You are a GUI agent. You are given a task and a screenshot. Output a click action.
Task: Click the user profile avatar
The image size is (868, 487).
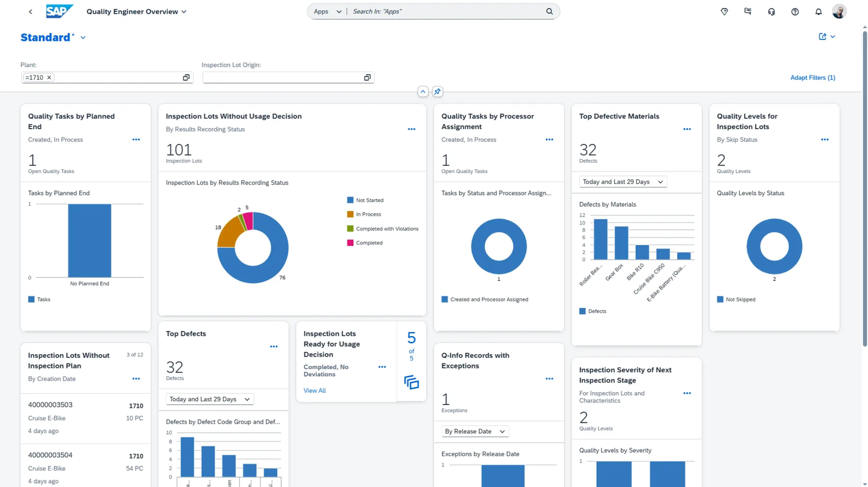[x=839, y=11]
